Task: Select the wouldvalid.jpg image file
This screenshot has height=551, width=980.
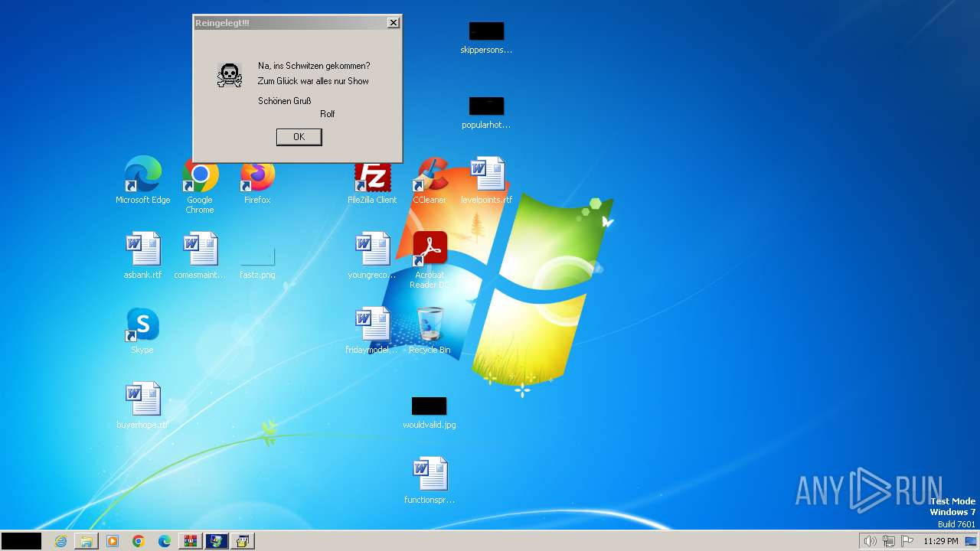Action: (429, 413)
